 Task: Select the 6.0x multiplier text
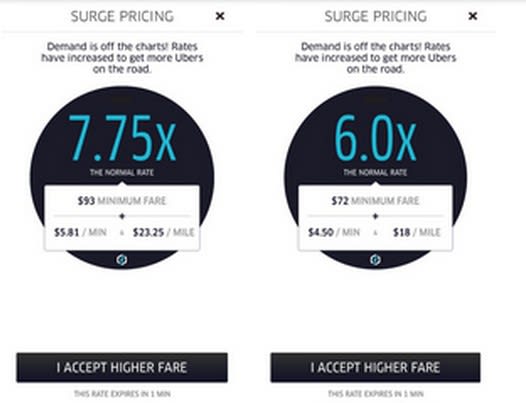click(375, 138)
